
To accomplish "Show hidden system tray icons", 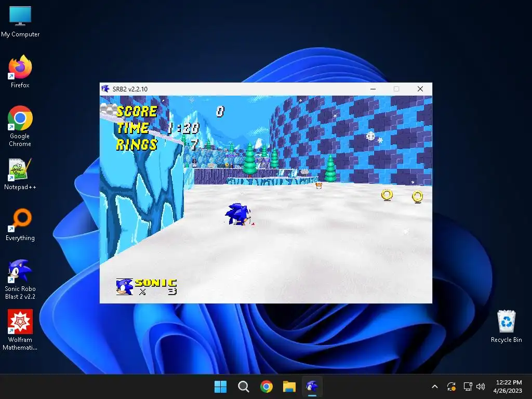I will click(435, 387).
